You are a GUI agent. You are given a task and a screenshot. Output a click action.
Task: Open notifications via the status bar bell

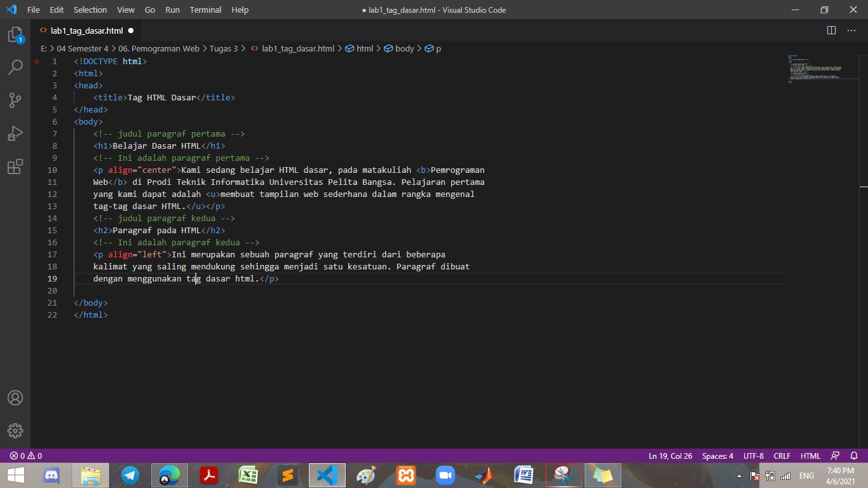[853, 456]
